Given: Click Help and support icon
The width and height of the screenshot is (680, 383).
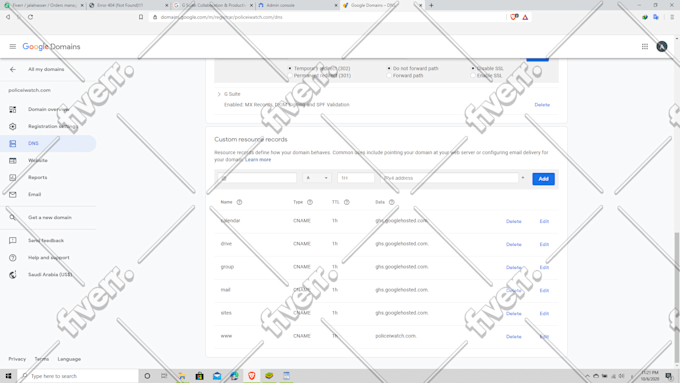Looking at the screenshot, I should tap(13, 258).
